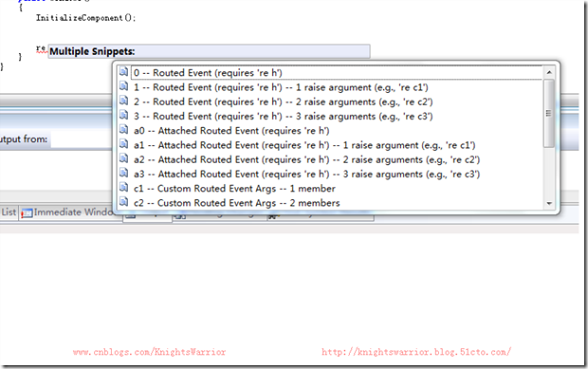Click the snippet icon for the '0 -- Routed Event' item
Image resolution: width=588 pixels, height=369 pixels.
pyautogui.click(x=123, y=72)
